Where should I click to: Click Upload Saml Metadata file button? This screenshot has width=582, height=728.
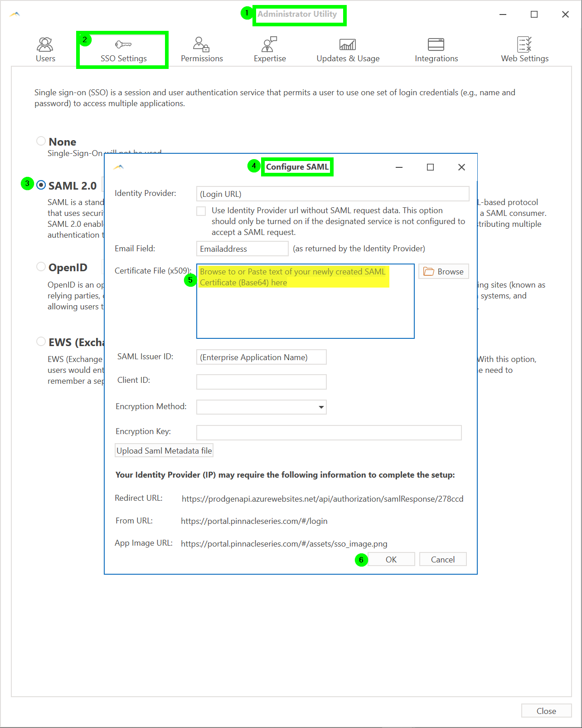(164, 450)
